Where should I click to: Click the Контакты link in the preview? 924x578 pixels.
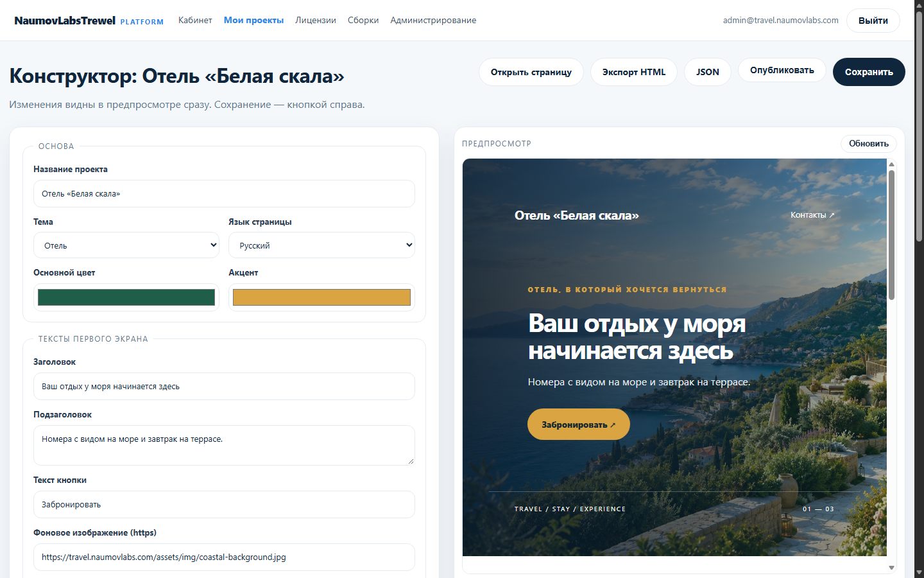coord(812,215)
